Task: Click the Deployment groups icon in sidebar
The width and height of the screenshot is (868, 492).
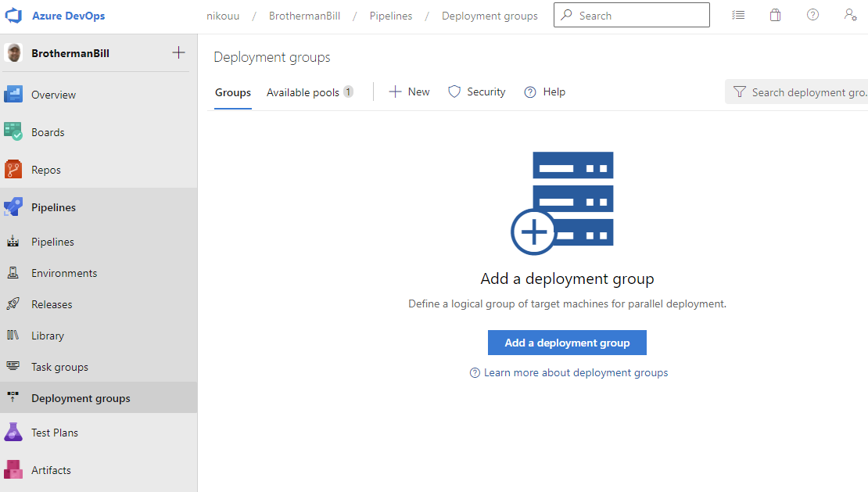Action: click(13, 397)
